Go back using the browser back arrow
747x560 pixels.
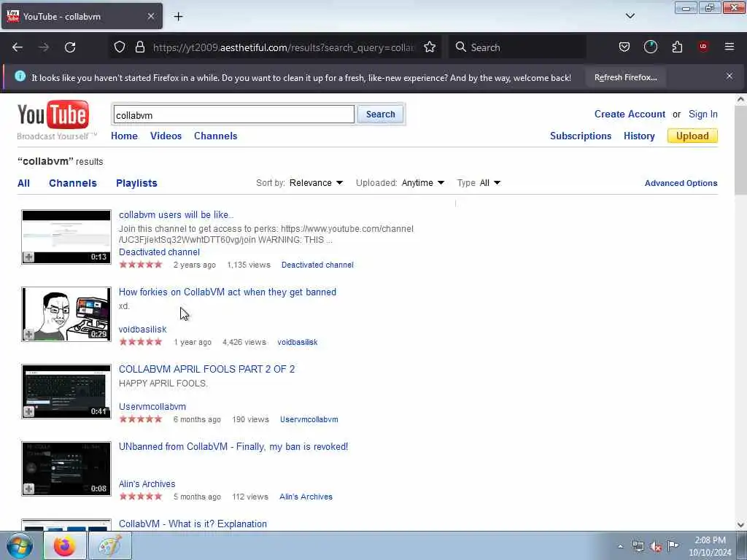point(18,47)
